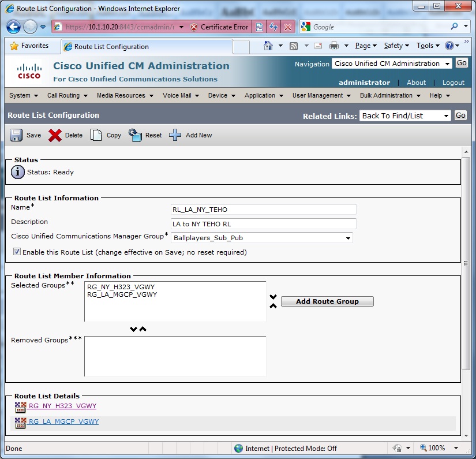Click the Add Route Group button
The image size is (476, 459).
tap(327, 301)
